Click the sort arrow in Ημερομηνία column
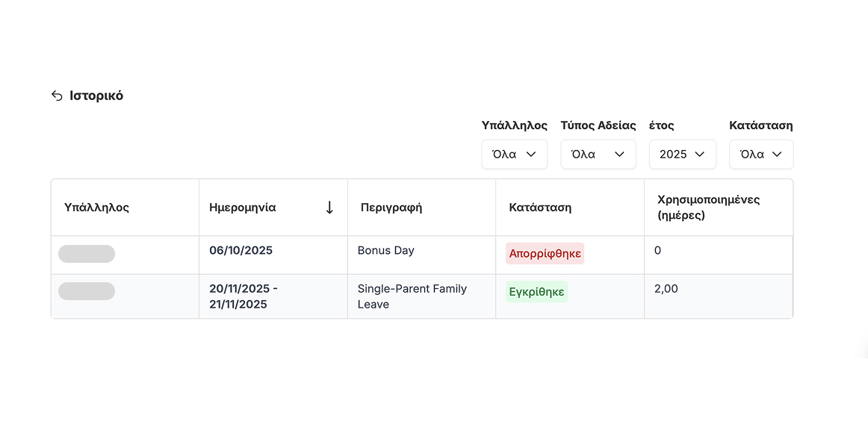This screenshot has width=868, height=448. (329, 208)
